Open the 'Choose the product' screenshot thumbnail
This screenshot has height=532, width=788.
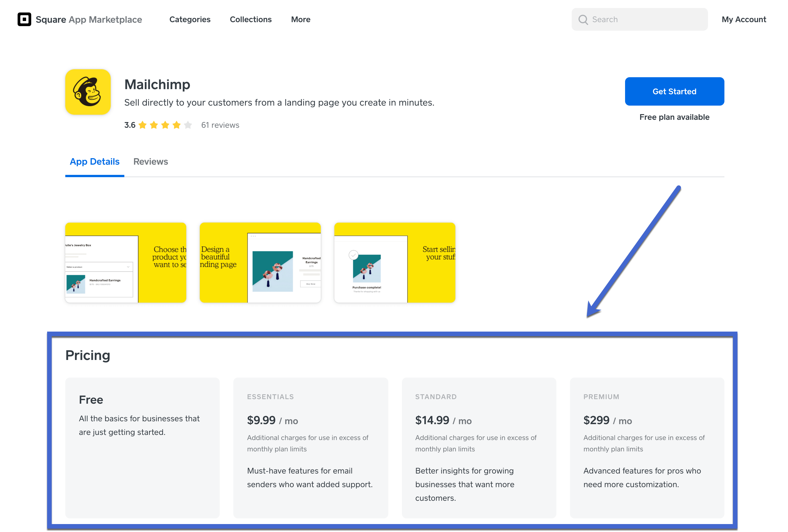click(126, 262)
